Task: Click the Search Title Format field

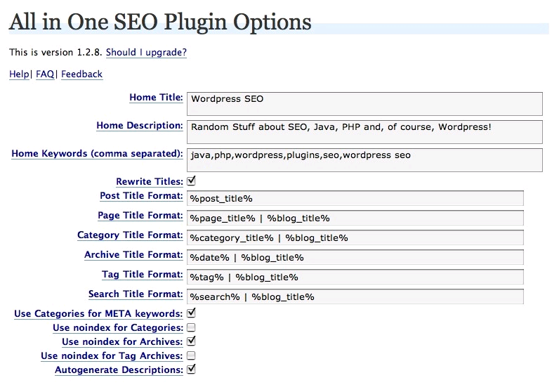Action: coord(355,296)
